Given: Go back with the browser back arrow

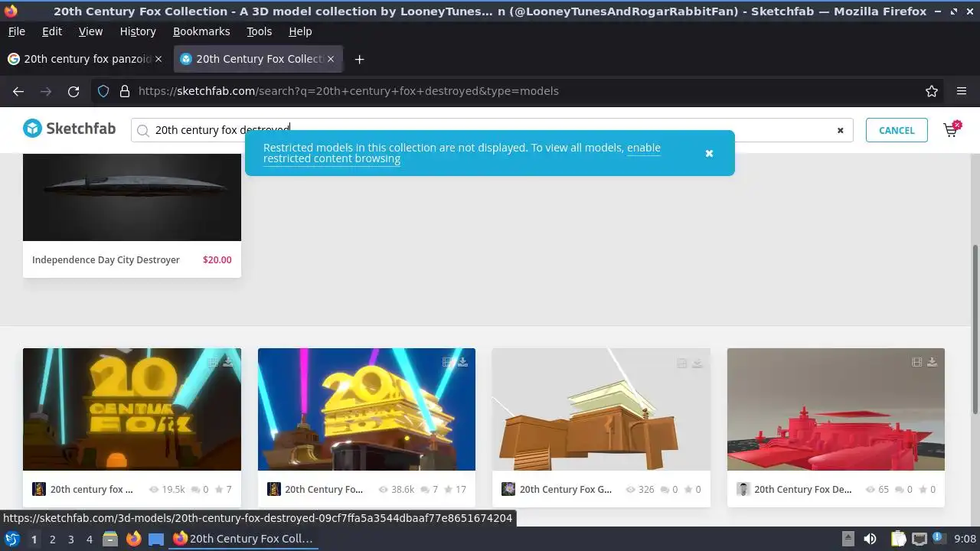Looking at the screenshot, I should coord(18,91).
